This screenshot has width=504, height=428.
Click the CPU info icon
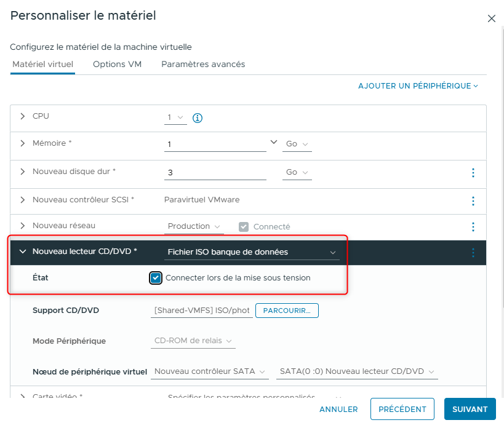tap(198, 117)
